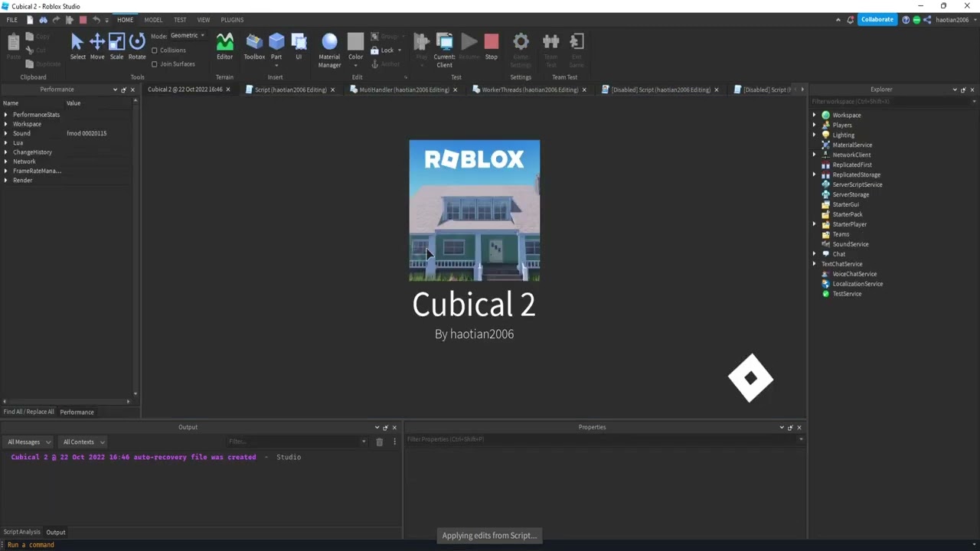Switch to the PLUGINS ribbon tab
Image resolution: width=980 pixels, height=551 pixels.
click(x=232, y=20)
